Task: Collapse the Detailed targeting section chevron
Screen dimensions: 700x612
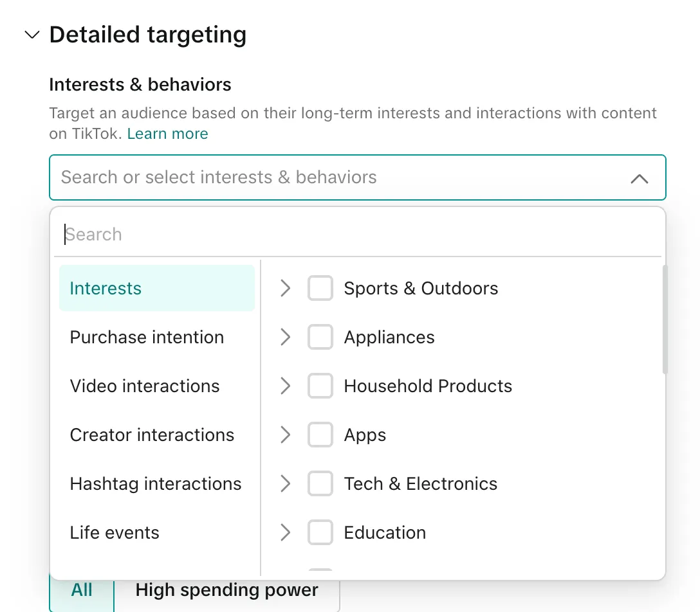Action: (x=32, y=35)
